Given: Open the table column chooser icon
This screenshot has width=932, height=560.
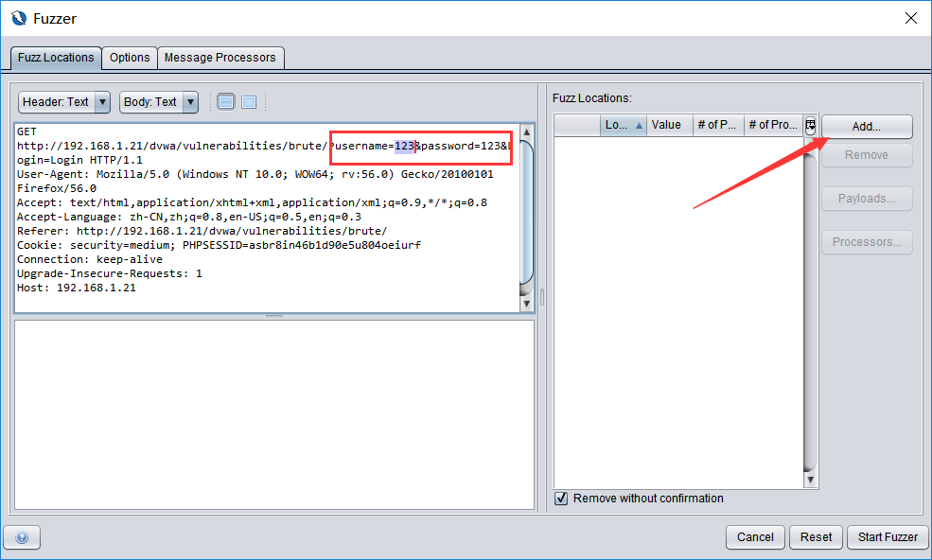Looking at the screenshot, I should click(x=810, y=125).
